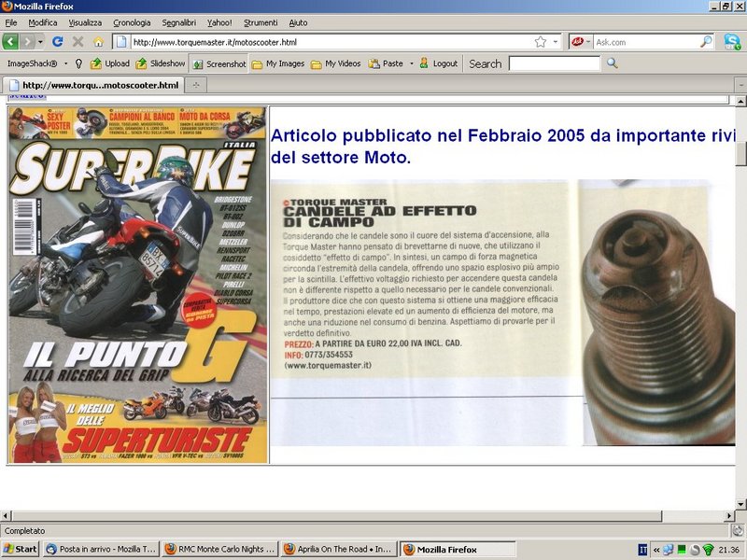Click the ImageShack lightbulb icon
The image size is (747, 560).
click(x=79, y=63)
